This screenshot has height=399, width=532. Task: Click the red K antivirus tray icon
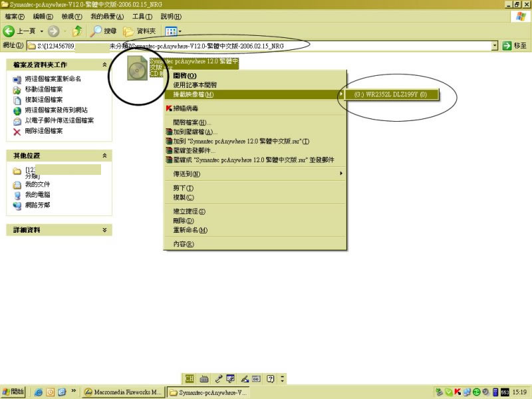tap(458, 392)
